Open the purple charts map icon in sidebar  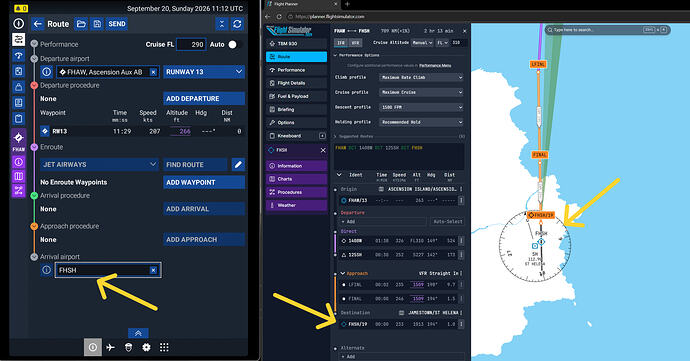(x=18, y=176)
